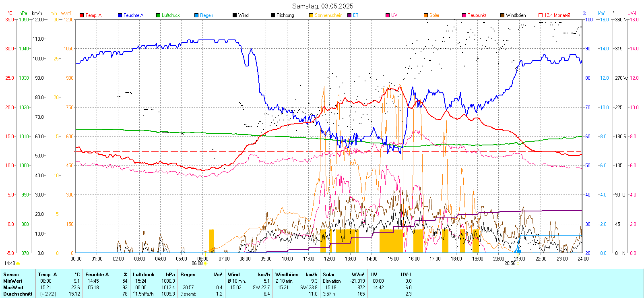Click the purple ET legend square

[349, 15]
